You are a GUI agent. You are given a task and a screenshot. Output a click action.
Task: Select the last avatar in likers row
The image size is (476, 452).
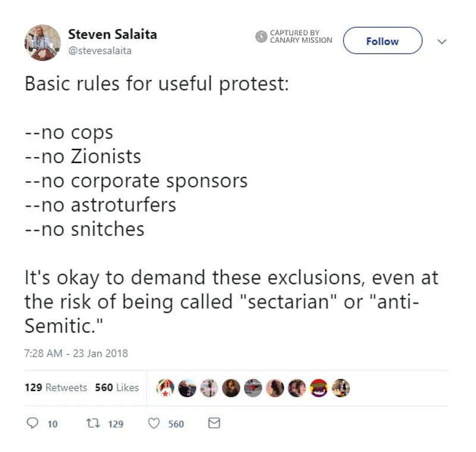click(340, 387)
